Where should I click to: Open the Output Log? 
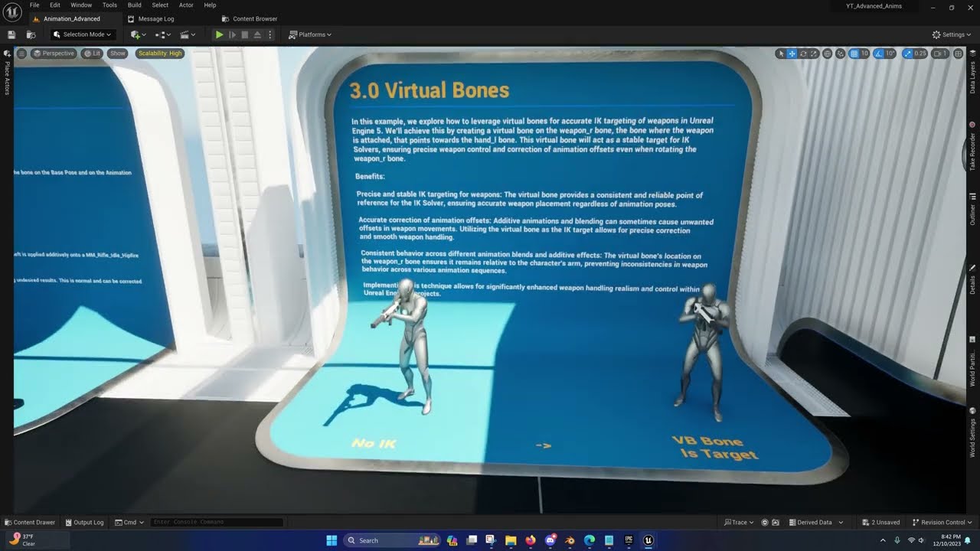(x=83, y=522)
